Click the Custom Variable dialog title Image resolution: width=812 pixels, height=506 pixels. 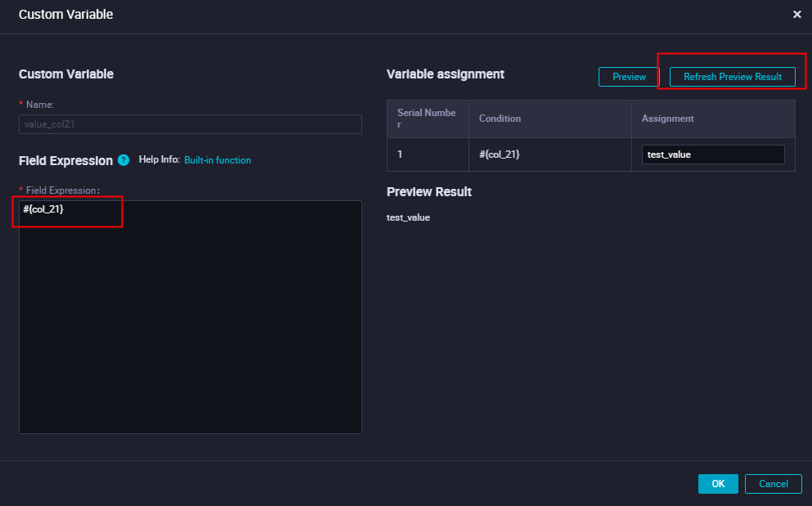click(65, 14)
